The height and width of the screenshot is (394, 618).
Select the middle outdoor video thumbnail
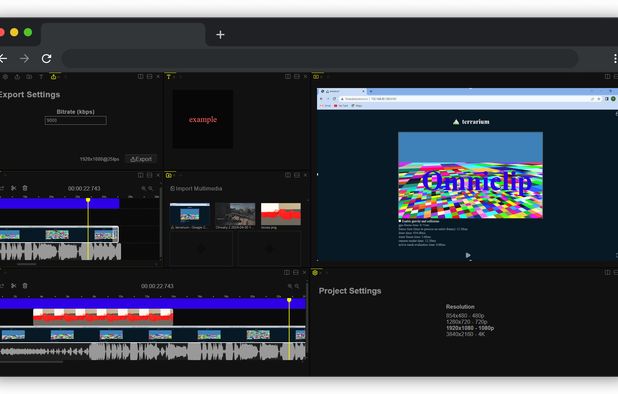235,214
